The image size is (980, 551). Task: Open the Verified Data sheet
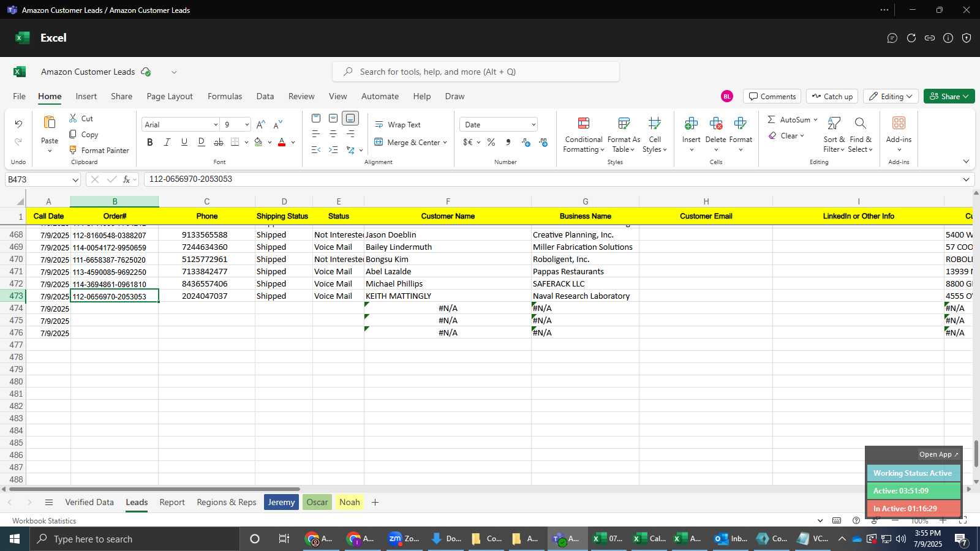click(x=89, y=503)
